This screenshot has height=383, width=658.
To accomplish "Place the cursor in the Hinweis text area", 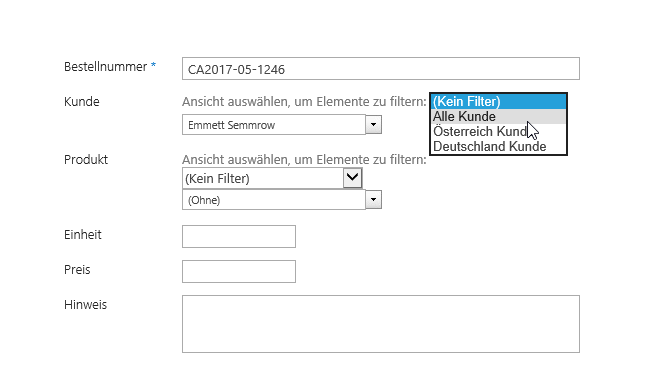I will coord(381,324).
